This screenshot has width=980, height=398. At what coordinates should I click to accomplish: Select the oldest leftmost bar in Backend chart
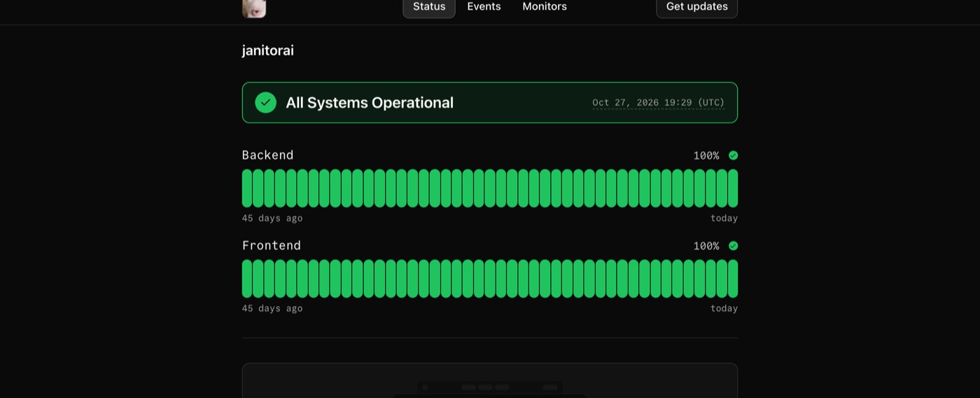(247, 188)
